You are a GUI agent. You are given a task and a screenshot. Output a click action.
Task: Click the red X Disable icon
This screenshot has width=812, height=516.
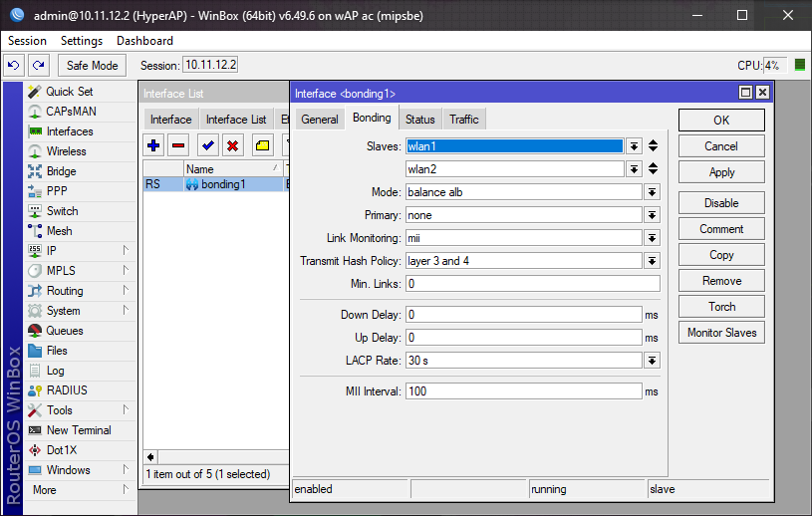233,145
